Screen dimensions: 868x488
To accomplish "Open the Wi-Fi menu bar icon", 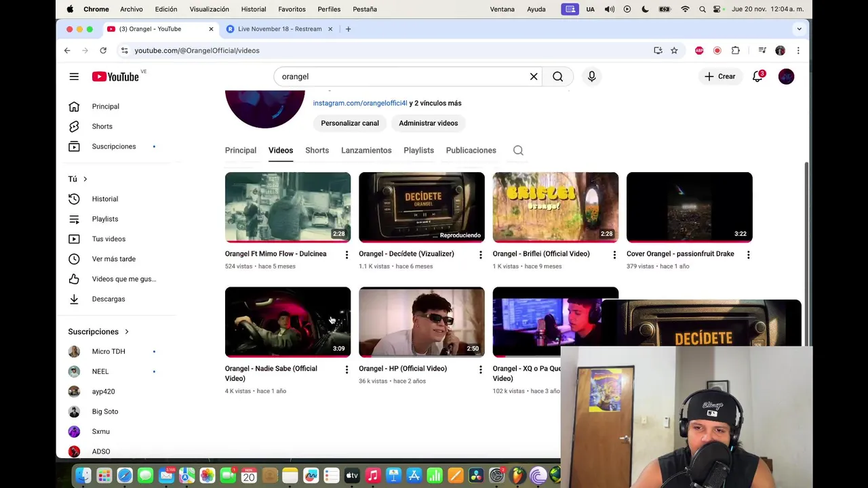I will 685,9.
